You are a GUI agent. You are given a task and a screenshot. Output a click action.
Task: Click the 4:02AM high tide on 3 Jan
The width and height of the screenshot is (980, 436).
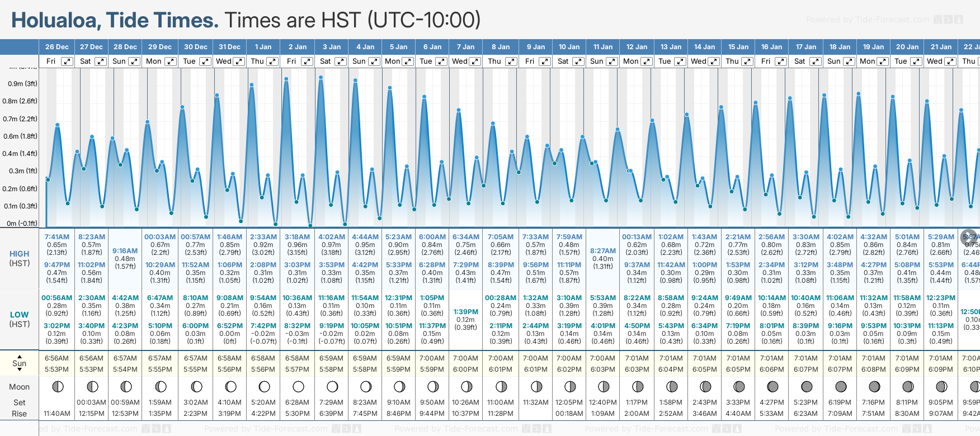click(332, 237)
